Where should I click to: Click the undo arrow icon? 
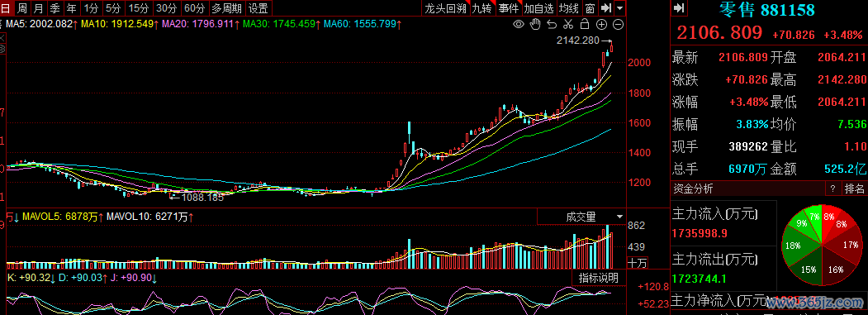[552, 24]
